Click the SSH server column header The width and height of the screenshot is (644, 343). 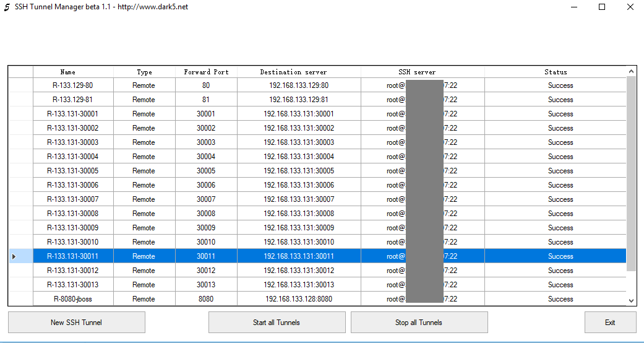(423, 72)
